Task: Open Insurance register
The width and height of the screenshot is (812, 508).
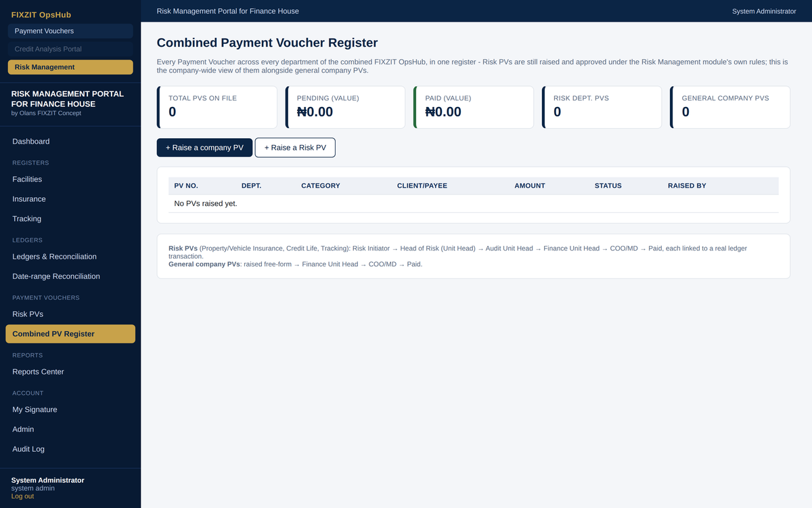Action: tap(70, 199)
